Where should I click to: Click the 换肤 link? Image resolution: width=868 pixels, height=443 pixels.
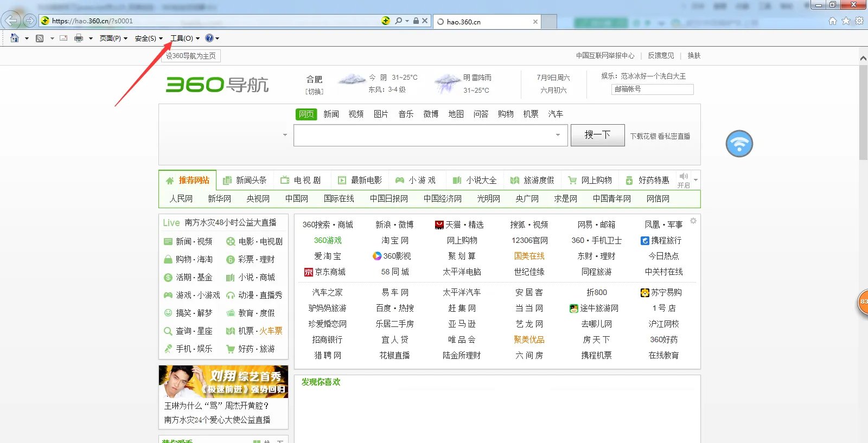[694, 55]
